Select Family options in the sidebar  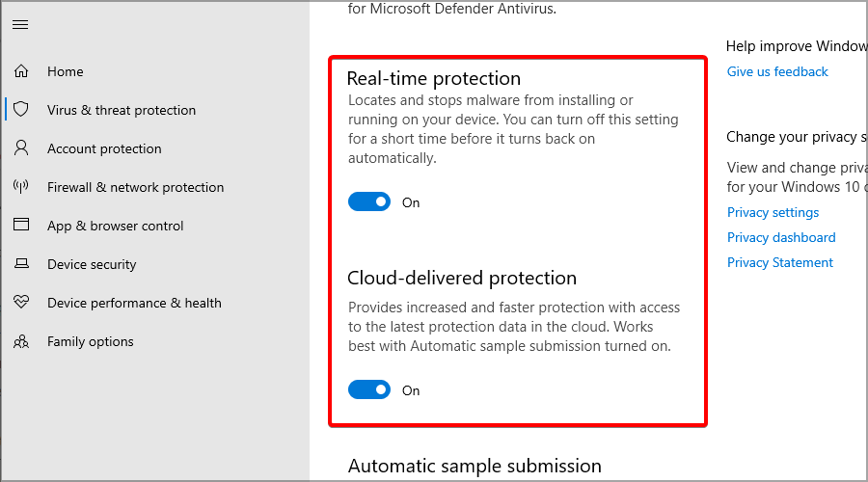click(x=91, y=342)
